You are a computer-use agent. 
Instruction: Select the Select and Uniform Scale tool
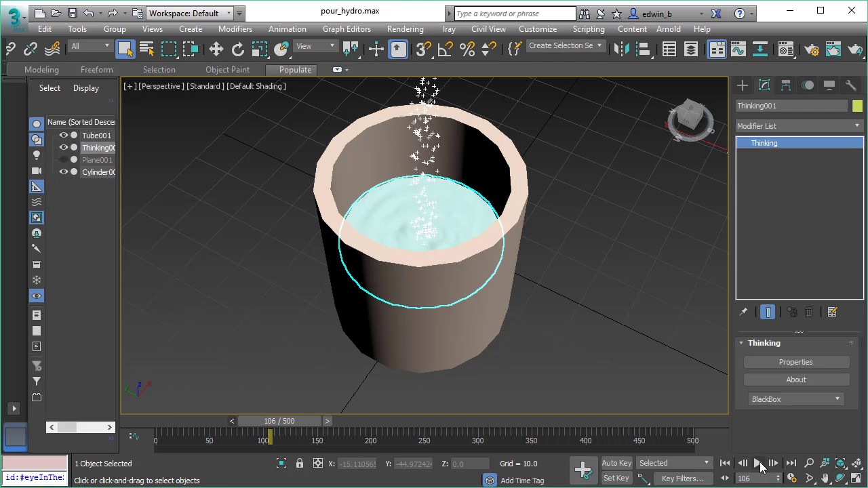coord(260,49)
